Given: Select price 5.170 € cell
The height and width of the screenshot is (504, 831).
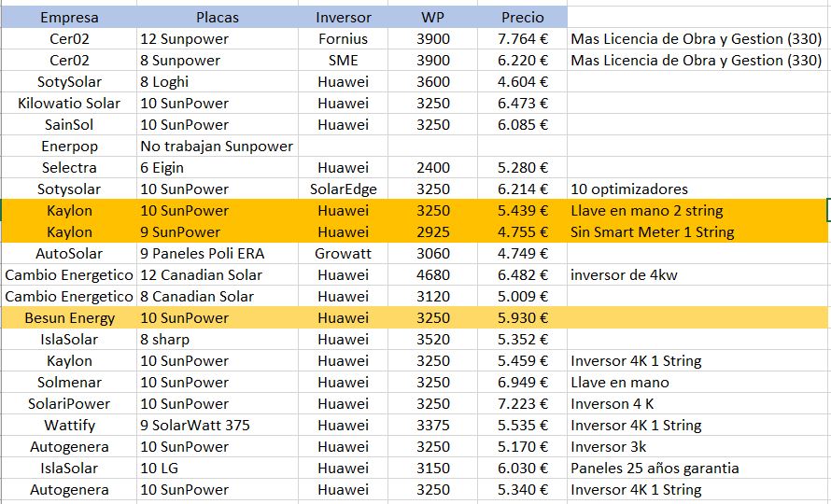Looking at the screenshot, I should (522, 447).
